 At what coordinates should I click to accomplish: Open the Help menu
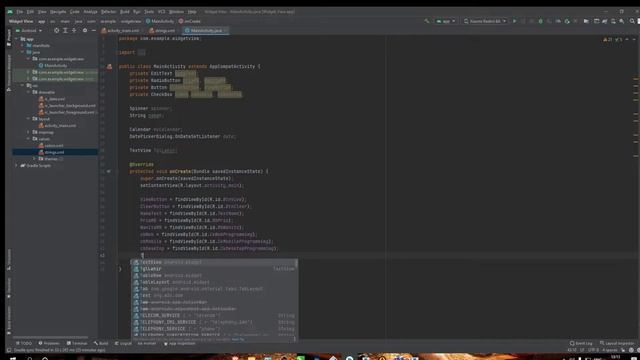click(192, 12)
